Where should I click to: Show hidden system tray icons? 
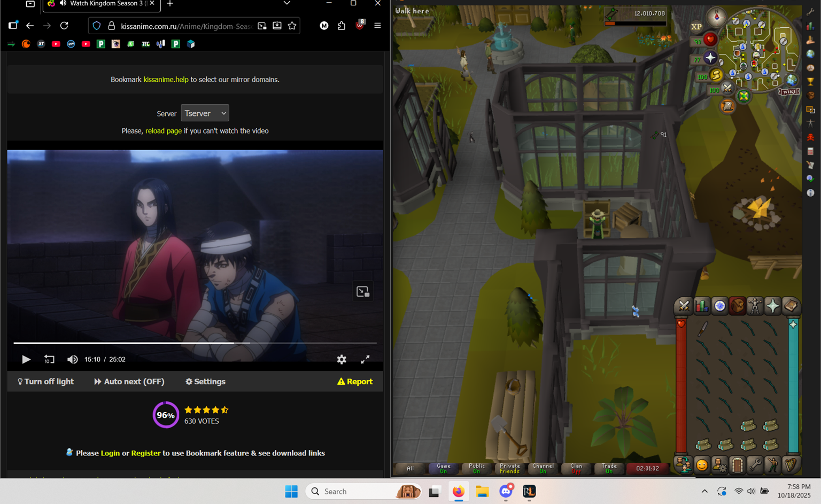pos(704,491)
